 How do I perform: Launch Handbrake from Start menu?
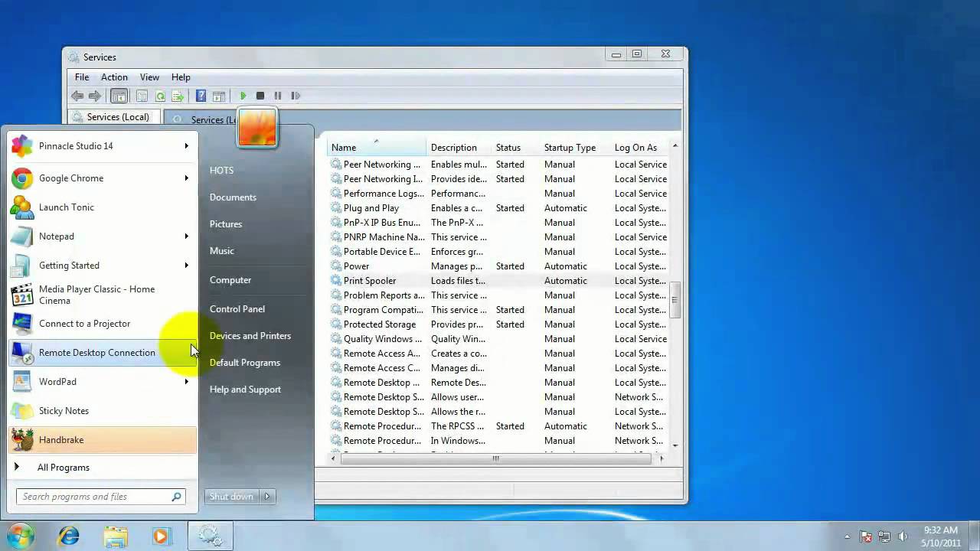click(103, 440)
